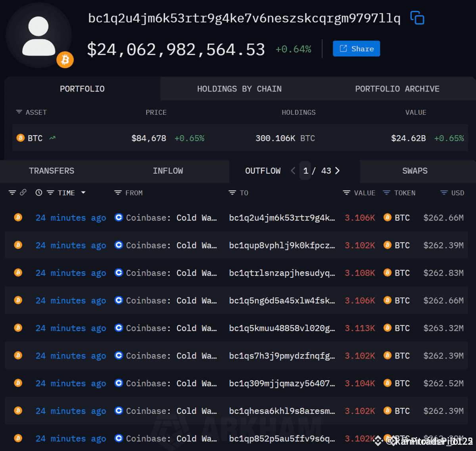The width and height of the screenshot is (476, 451).
Task: Go to the next outflow page with the right chevron
Action: pos(338,171)
